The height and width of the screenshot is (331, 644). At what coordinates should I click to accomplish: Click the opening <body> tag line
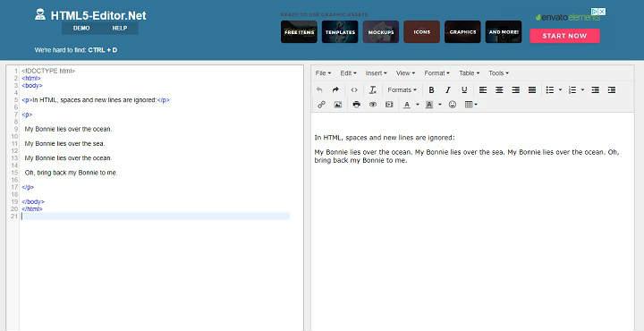[x=32, y=85]
